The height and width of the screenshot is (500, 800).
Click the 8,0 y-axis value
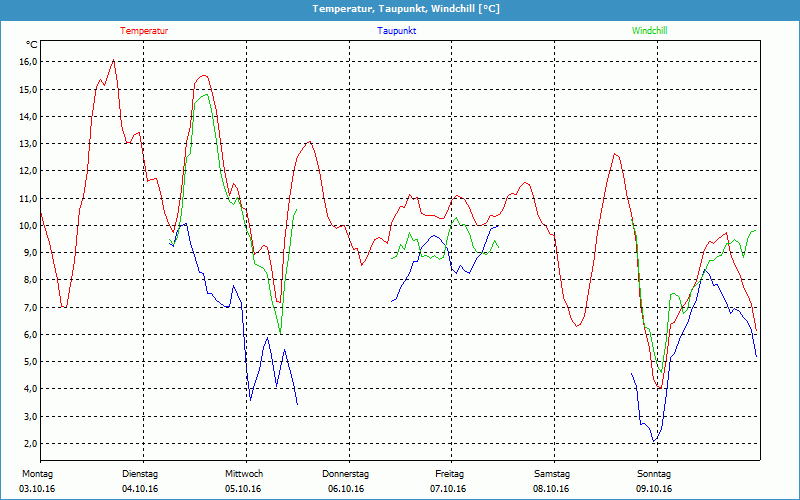pos(31,280)
